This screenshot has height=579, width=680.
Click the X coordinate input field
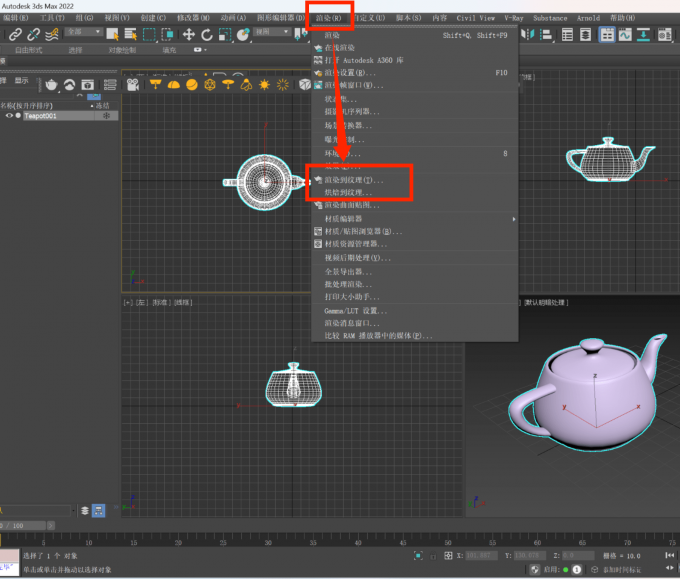point(481,556)
